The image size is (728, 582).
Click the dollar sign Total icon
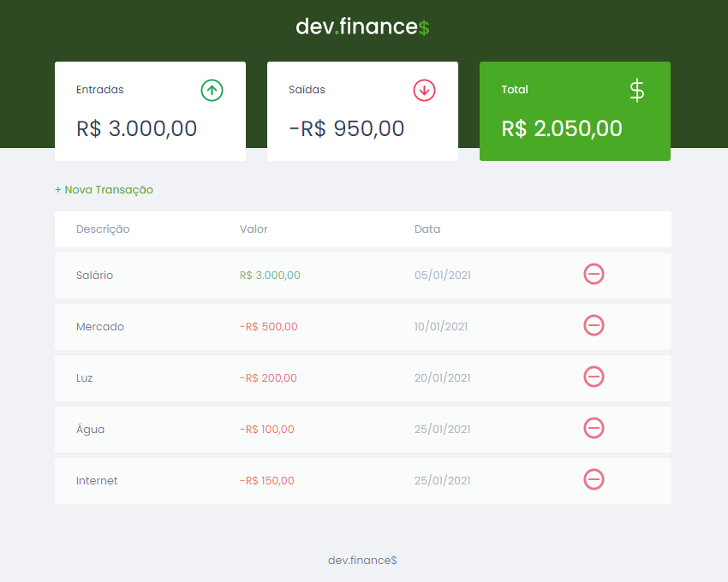tap(636, 90)
